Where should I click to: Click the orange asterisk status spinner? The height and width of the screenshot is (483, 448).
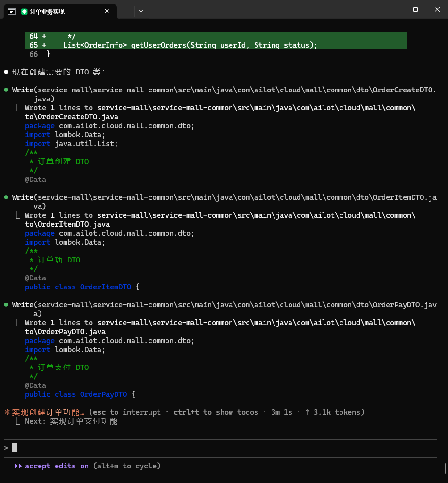7,412
